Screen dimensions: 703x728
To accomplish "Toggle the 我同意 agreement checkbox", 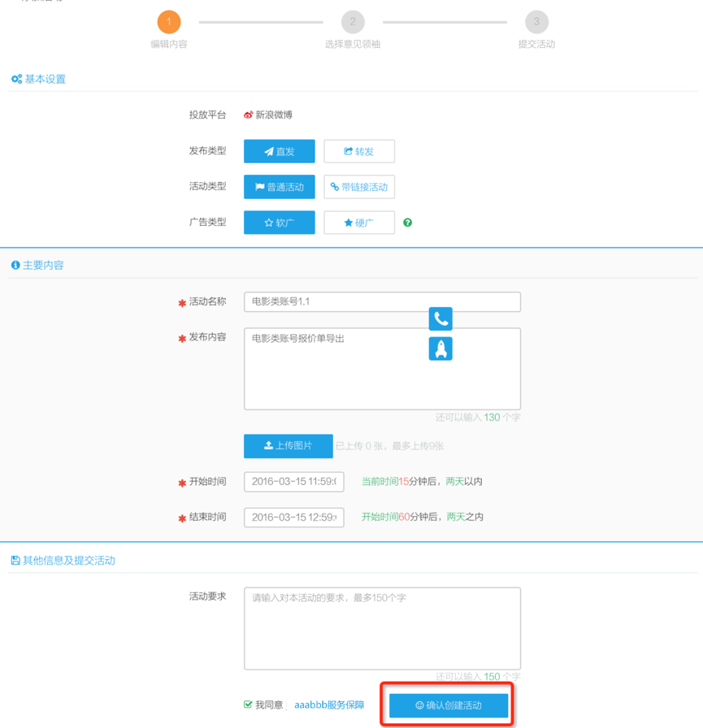I will [249, 705].
